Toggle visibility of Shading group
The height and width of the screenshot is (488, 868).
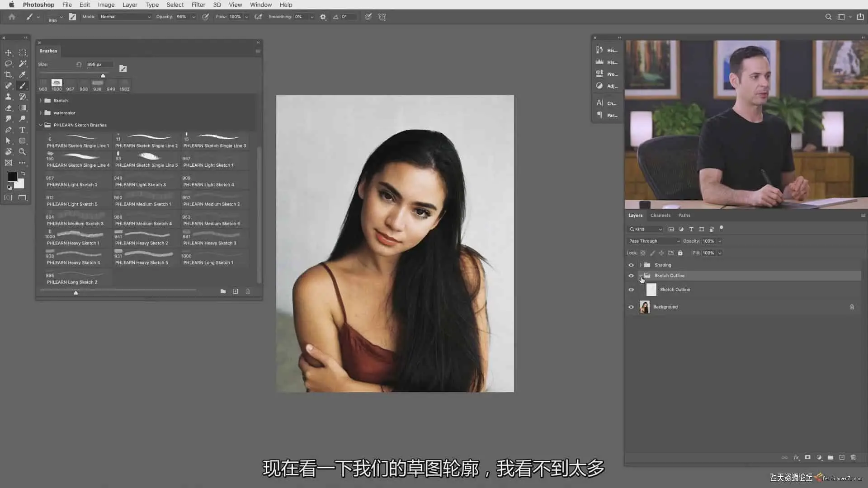coord(631,265)
